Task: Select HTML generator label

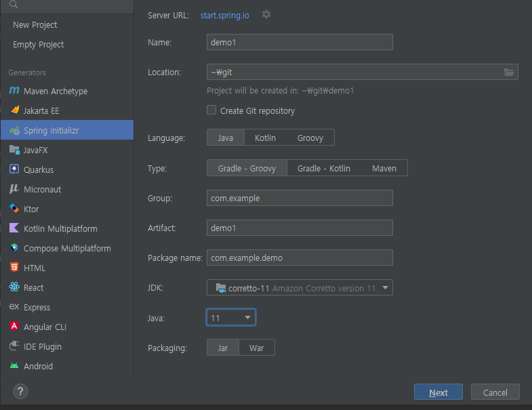Action: pyautogui.click(x=35, y=268)
